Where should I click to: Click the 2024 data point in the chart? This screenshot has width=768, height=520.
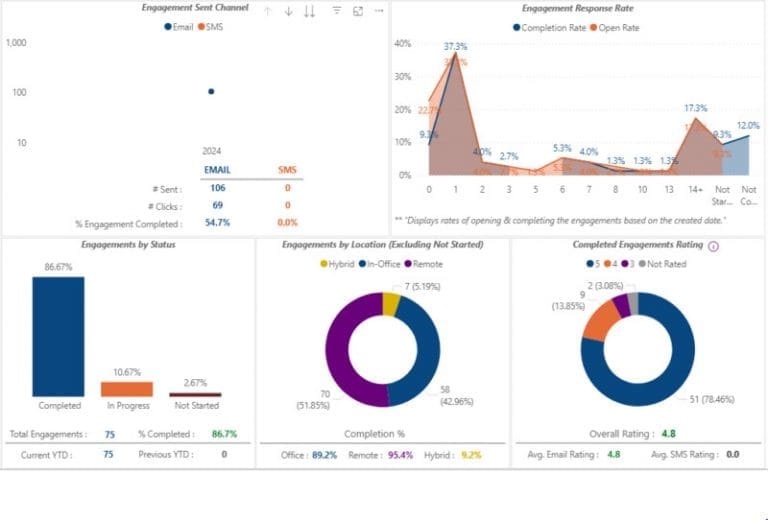click(x=211, y=91)
